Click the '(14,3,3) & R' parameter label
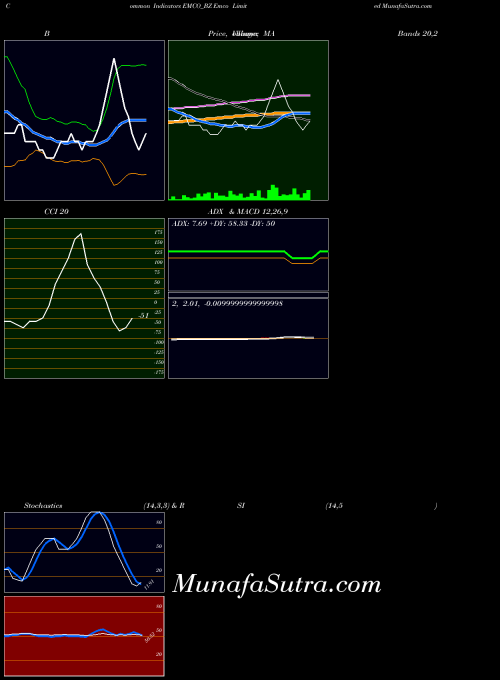 click(164, 506)
